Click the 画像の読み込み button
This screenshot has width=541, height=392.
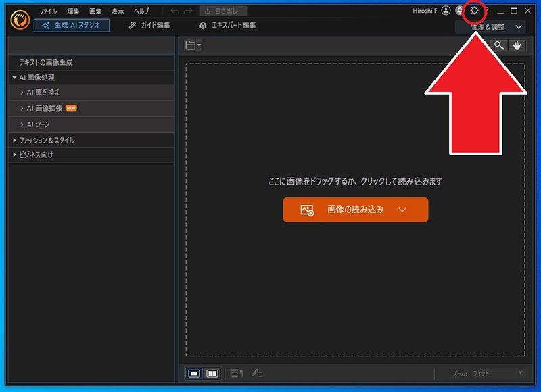[x=355, y=210]
